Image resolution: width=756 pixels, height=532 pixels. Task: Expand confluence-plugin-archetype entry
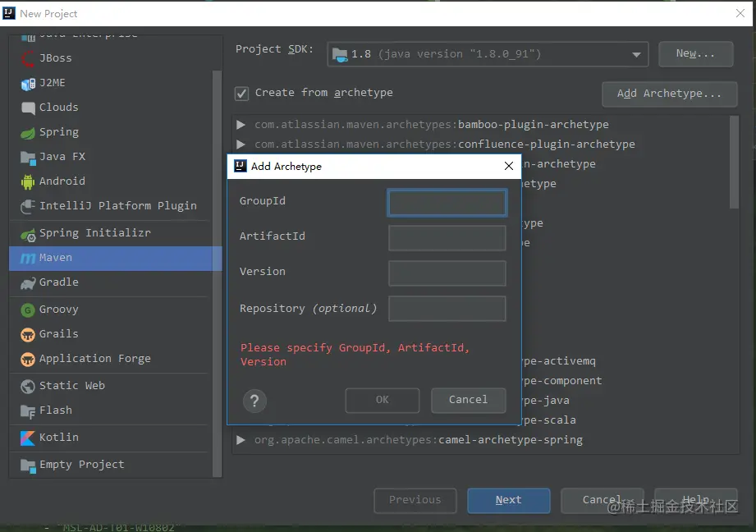241,144
